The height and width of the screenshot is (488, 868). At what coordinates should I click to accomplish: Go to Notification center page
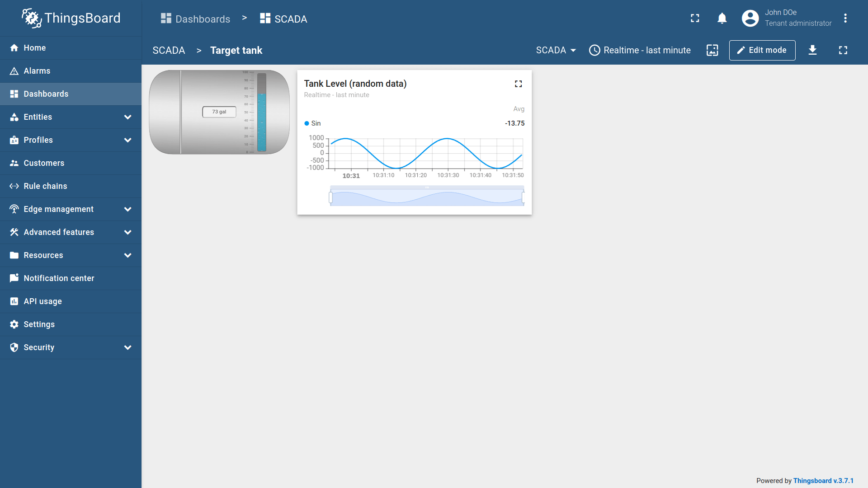59,278
